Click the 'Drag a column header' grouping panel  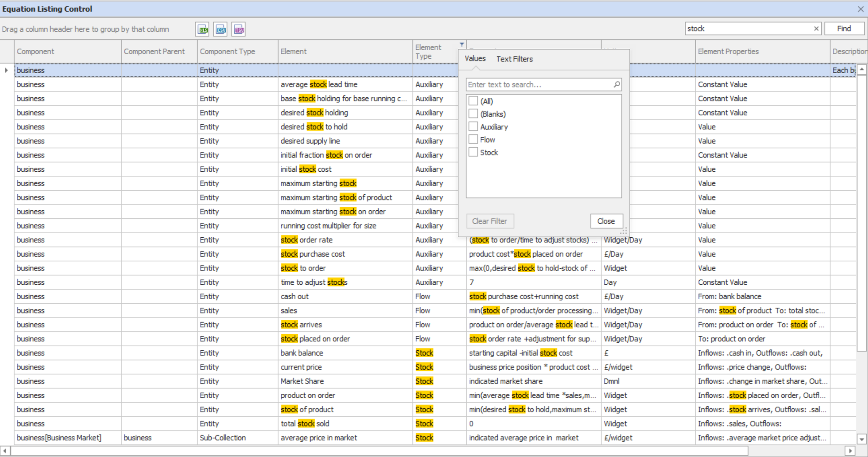point(85,29)
